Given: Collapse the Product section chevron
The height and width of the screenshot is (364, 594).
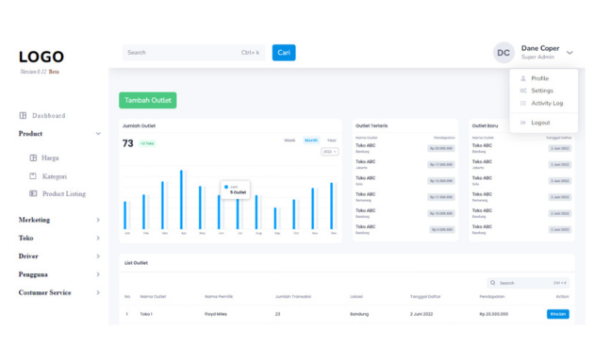Looking at the screenshot, I should [98, 134].
